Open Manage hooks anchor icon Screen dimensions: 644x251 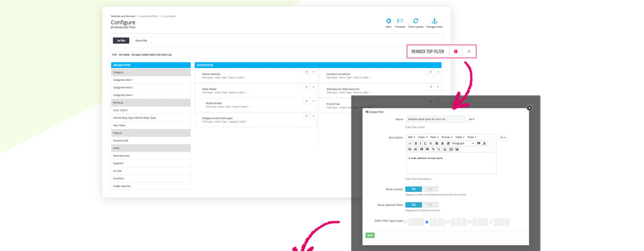[x=434, y=21]
